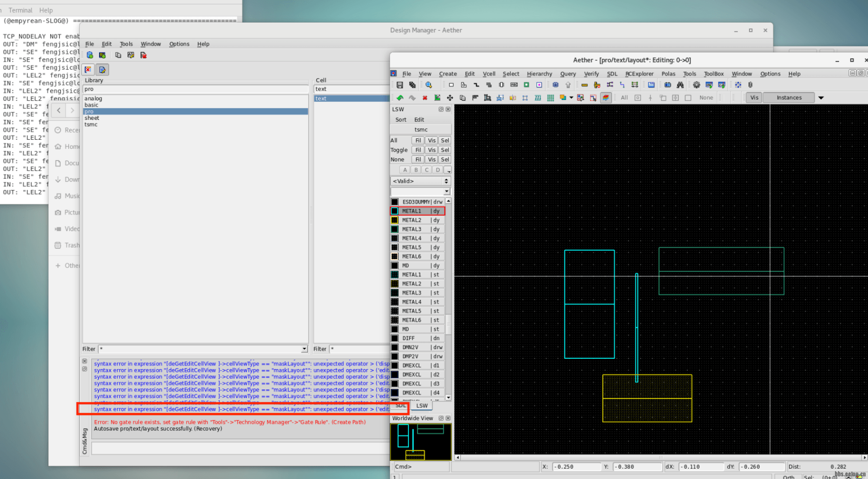The height and width of the screenshot is (479, 868).
Task: Open the RCExplorer menu
Action: point(639,74)
